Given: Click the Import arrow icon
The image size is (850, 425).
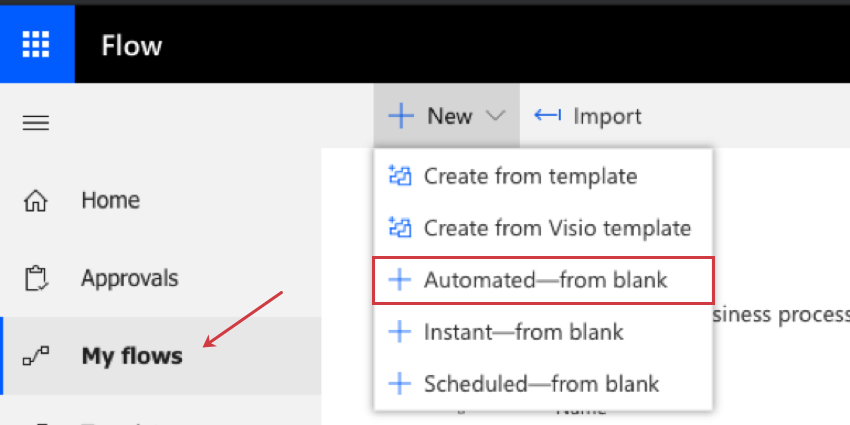Looking at the screenshot, I should click(x=547, y=116).
